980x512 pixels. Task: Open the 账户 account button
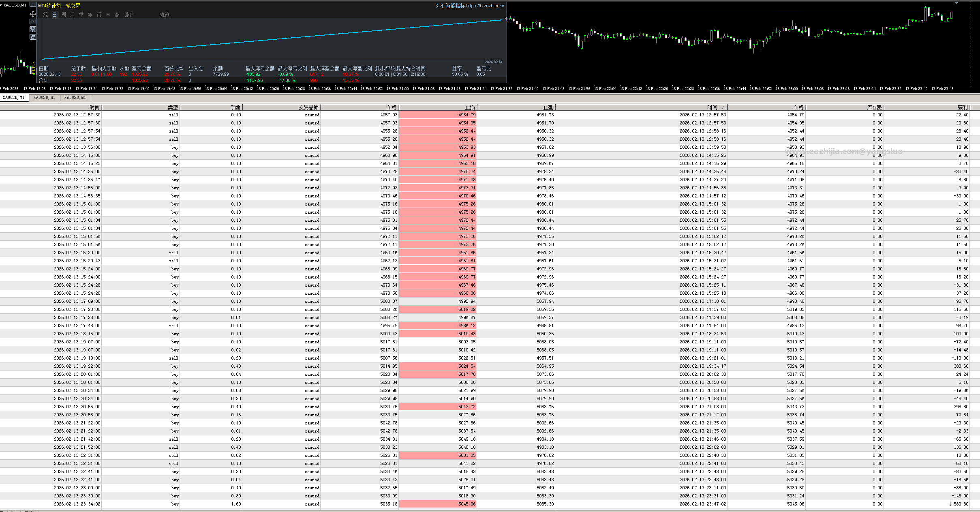pyautogui.click(x=129, y=15)
